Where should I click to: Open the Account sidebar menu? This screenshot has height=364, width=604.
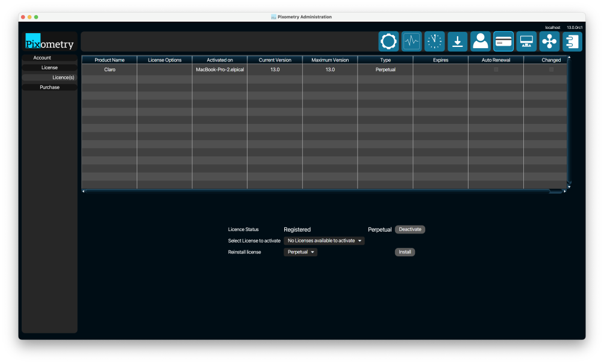[49, 58]
